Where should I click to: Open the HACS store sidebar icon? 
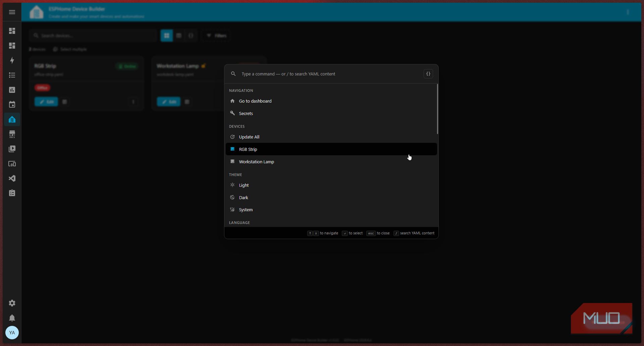tap(12, 134)
